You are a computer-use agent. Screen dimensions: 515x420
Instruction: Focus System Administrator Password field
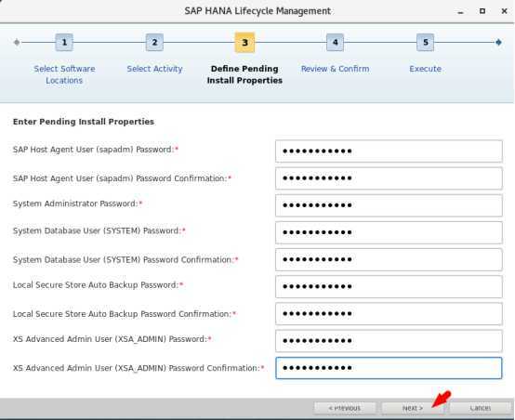389,205
